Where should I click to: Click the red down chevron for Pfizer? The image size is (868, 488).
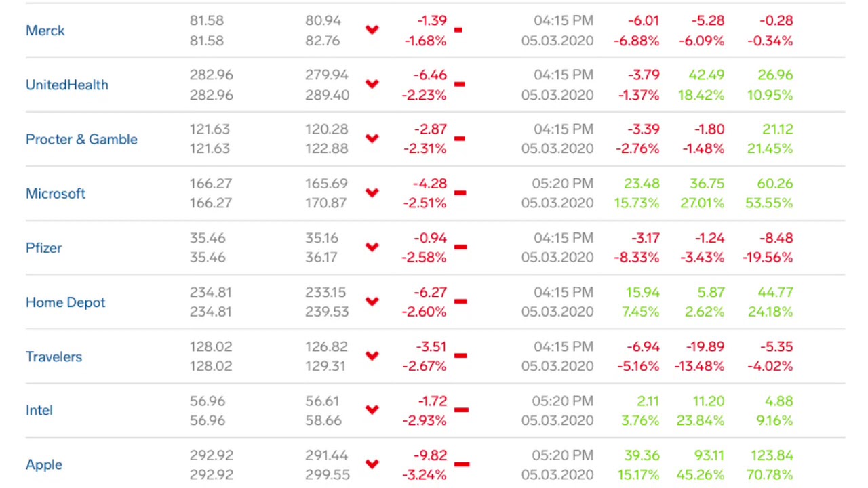(372, 247)
